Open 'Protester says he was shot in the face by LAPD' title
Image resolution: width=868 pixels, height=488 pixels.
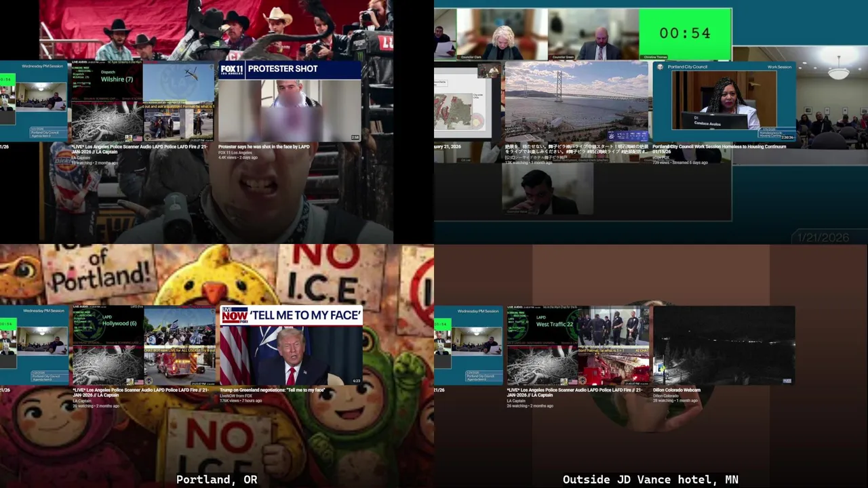coord(264,146)
